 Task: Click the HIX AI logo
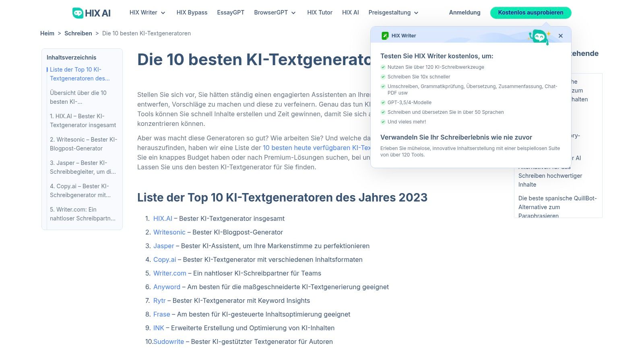pos(91,13)
